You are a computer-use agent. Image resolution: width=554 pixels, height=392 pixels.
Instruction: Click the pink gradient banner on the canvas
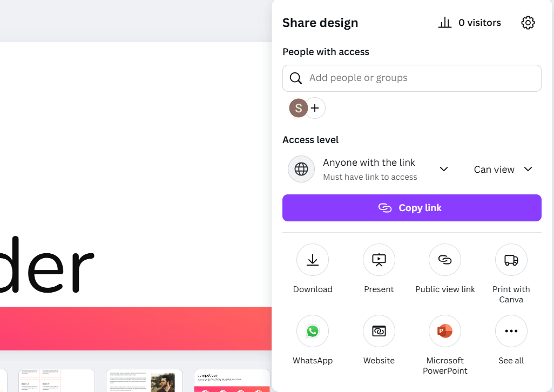(x=135, y=328)
